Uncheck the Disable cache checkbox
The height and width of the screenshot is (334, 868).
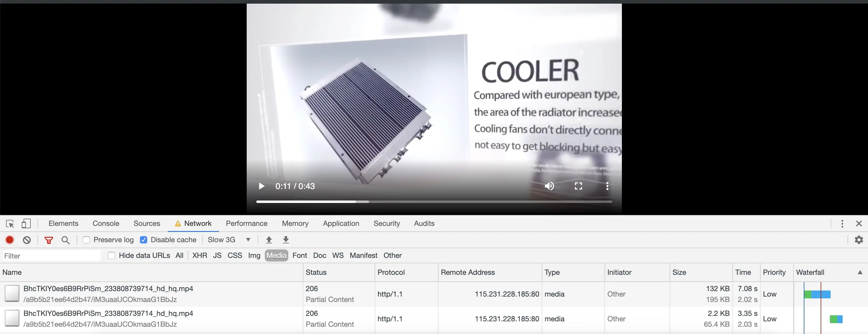click(x=144, y=240)
